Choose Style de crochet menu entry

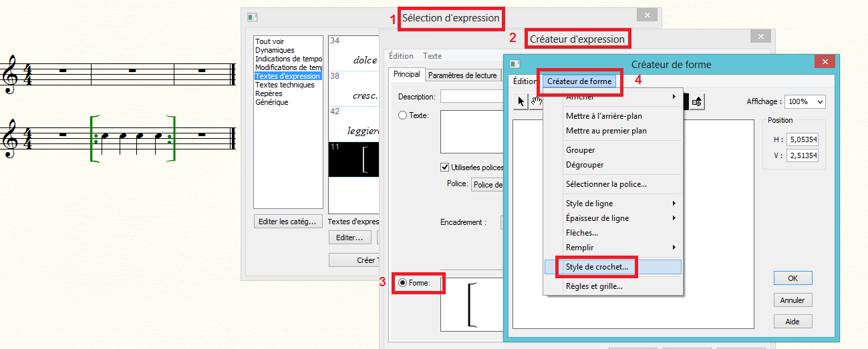pos(597,267)
